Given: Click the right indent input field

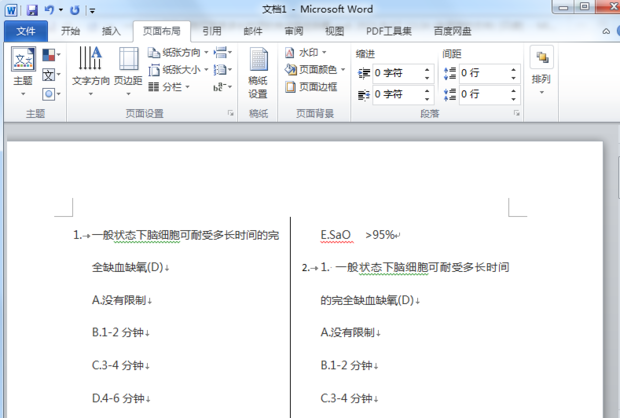Looking at the screenshot, I should pos(397,95).
